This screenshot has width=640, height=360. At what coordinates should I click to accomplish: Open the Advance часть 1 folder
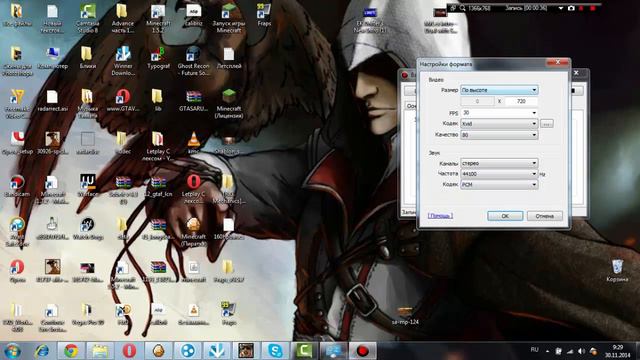tap(123, 18)
